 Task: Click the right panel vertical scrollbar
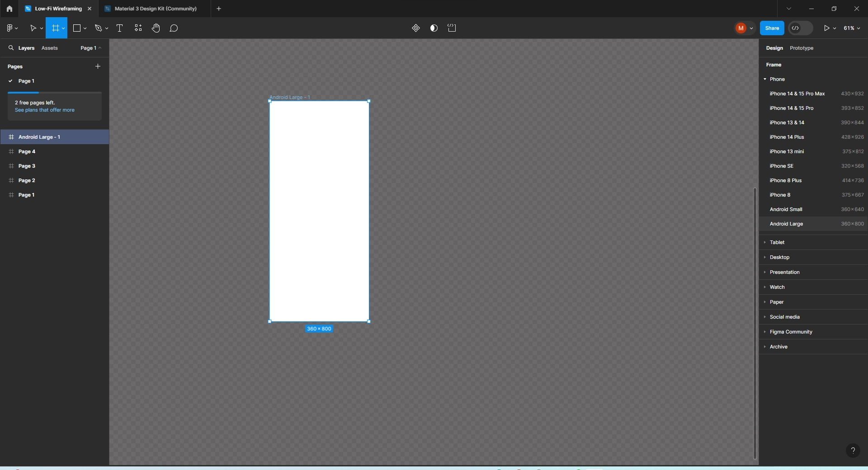pyautogui.click(x=755, y=323)
